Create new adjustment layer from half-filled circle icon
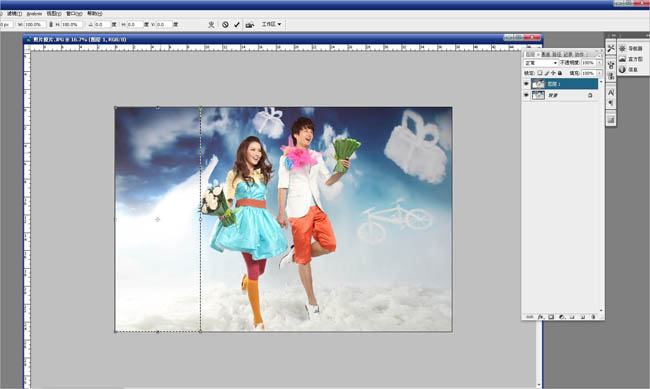Image resolution: width=650 pixels, height=389 pixels. tap(562, 316)
